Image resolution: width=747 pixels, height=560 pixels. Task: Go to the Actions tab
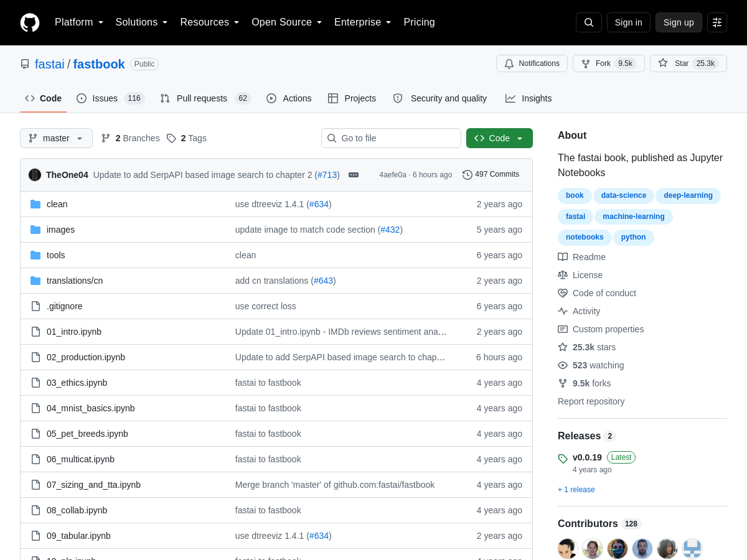[x=289, y=98]
